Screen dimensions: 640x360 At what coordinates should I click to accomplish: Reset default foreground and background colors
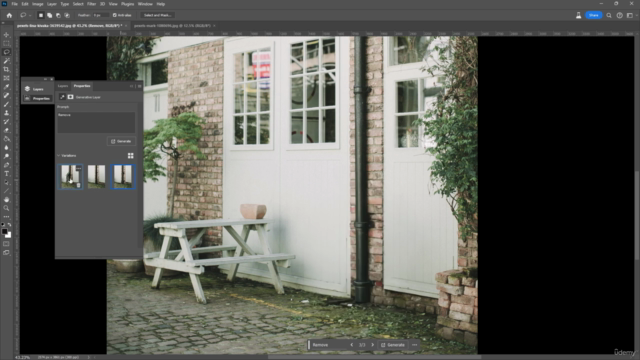coord(3,224)
